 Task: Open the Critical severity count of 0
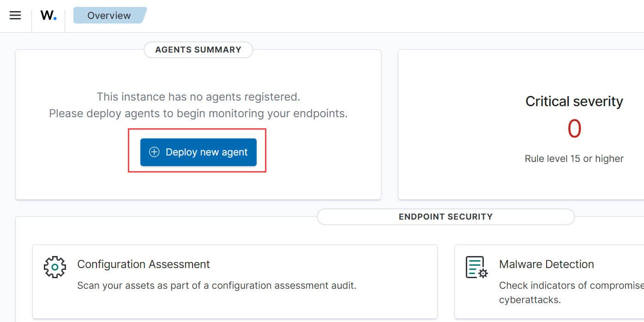(x=574, y=129)
